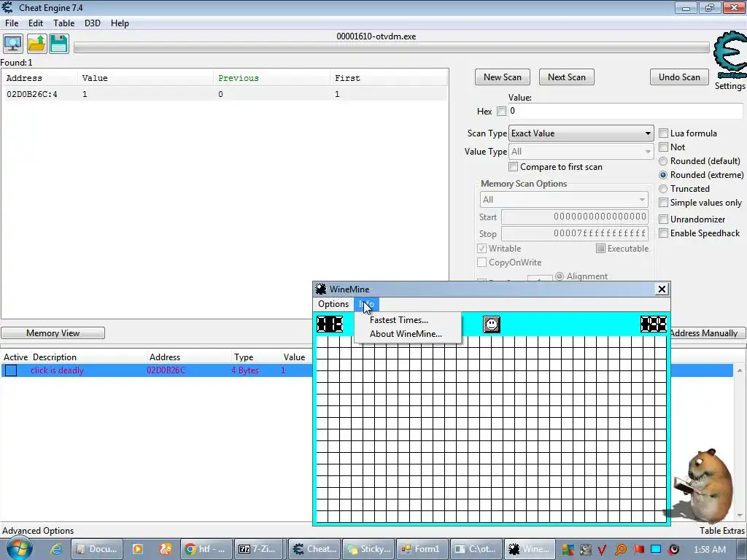Open the Table menu
Screen dimensions: 747x560
[x=64, y=23]
